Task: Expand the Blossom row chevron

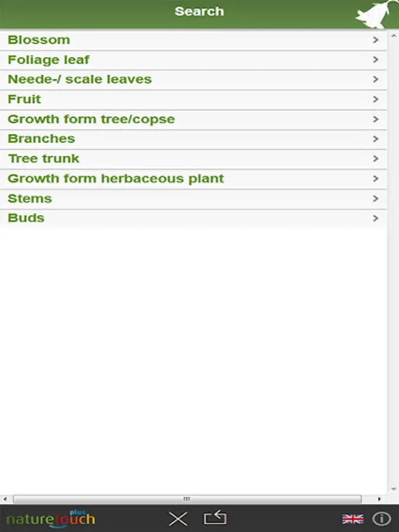Action: pyautogui.click(x=375, y=40)
